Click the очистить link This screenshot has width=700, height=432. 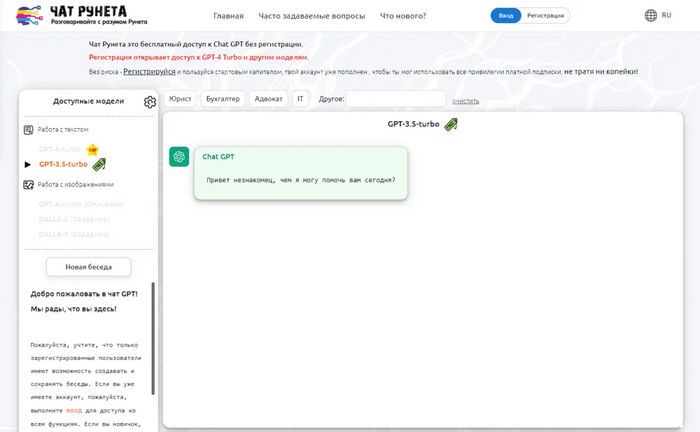click(x=465, y=102)
